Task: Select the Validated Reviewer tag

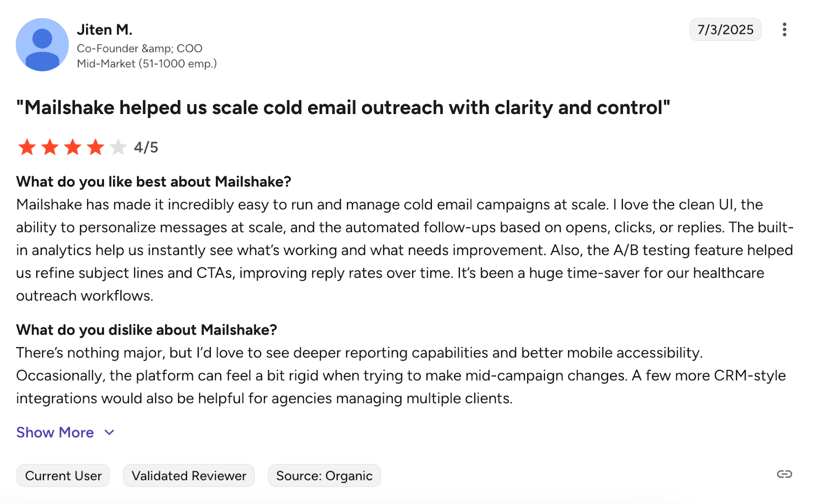Action: [188, 475]
